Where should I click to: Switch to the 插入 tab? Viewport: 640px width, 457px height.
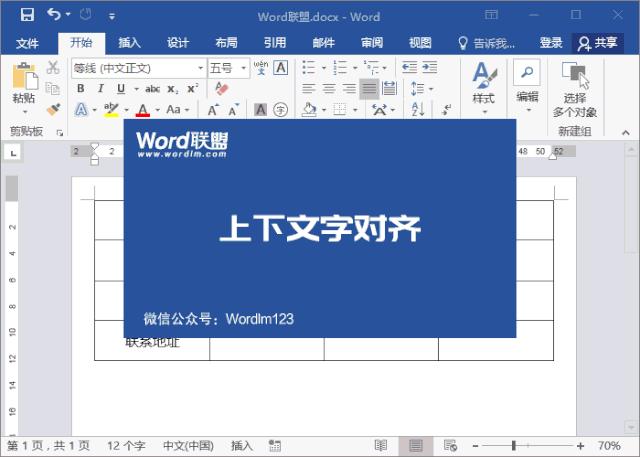tap(129, 43)
